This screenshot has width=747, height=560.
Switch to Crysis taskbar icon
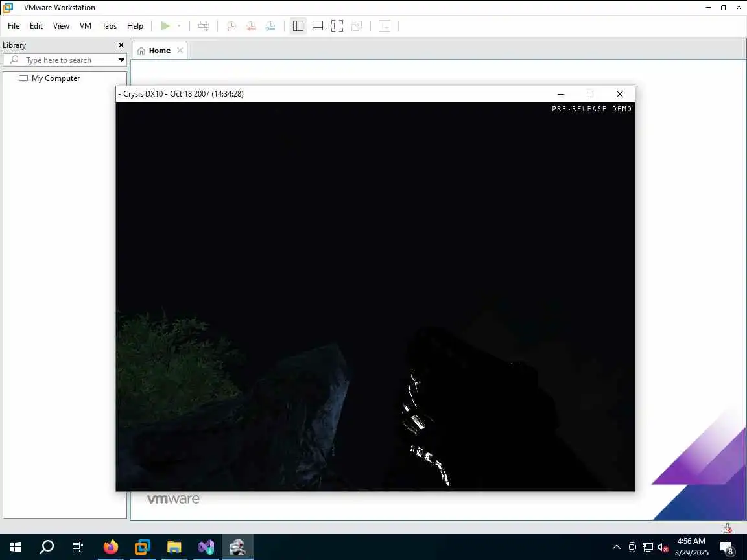click(238, 546)
